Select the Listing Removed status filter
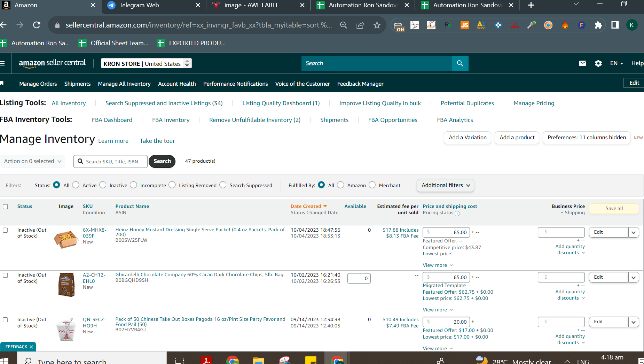 coord(172,185)
